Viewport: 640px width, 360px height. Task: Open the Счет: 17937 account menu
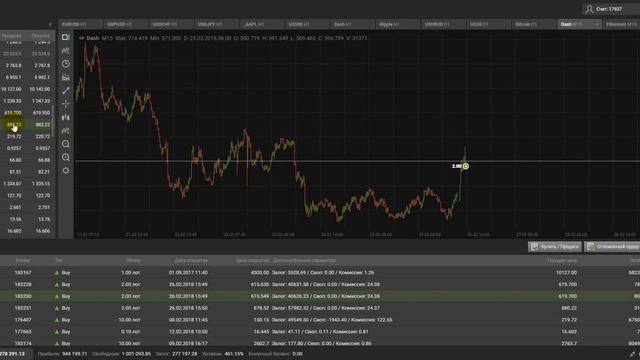click(611, 9)
